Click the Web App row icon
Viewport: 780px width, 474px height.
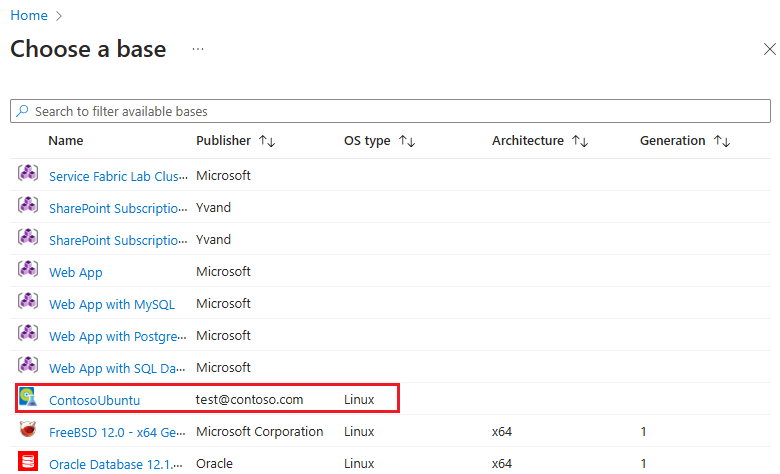point(28,270)
